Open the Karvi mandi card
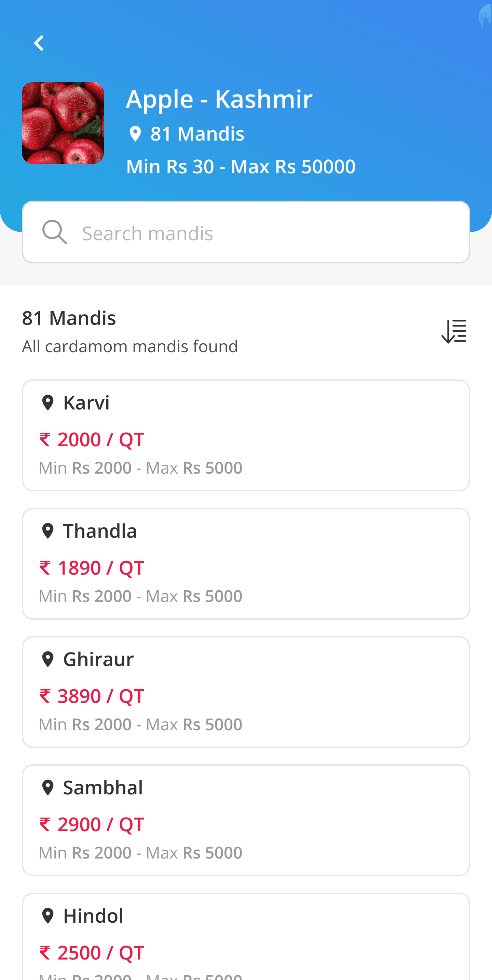 tap(246, 435)
